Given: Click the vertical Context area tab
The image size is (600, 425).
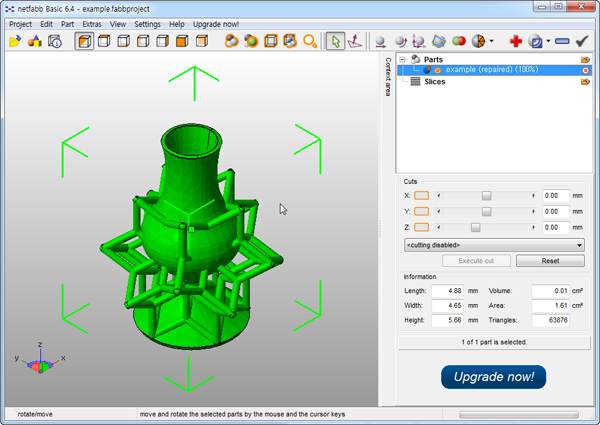Looking at the screenshot, I should pyautogui.click(x=388, y=77).
